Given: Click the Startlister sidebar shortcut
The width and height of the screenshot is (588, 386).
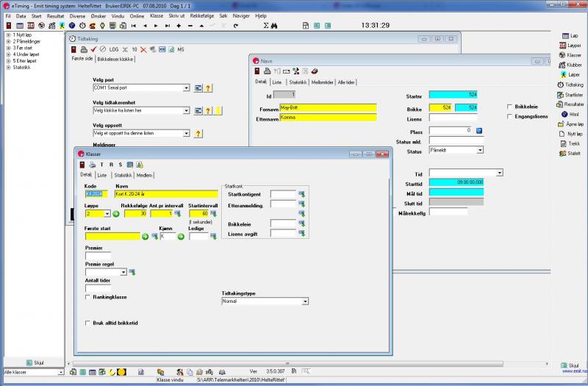Looking at the screenshot, I should click(x=570, y=95).
